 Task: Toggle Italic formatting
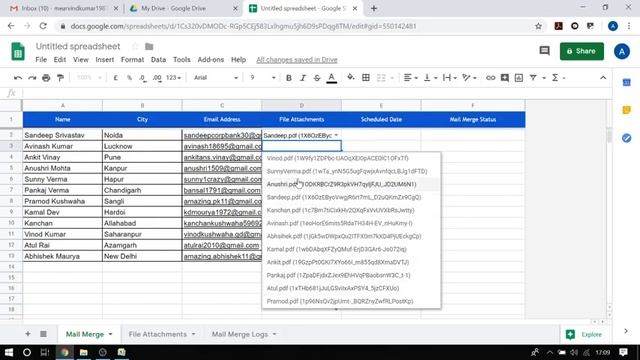click(303, 78)
